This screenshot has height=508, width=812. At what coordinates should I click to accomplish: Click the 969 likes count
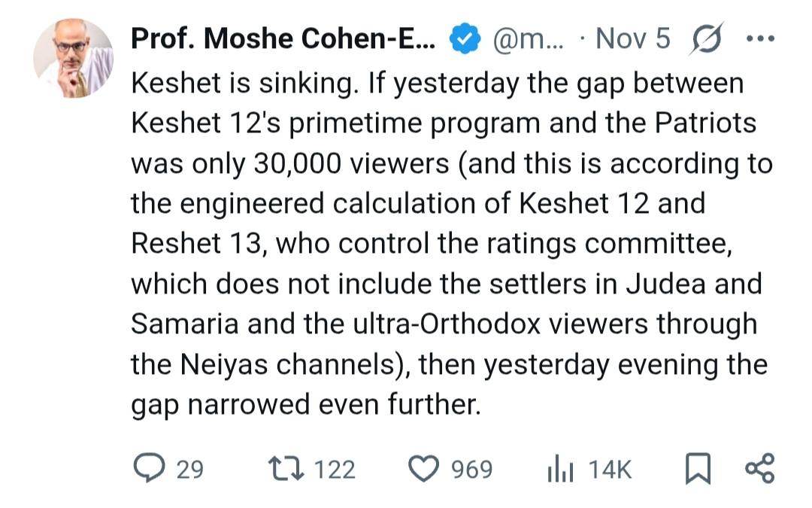pyautogui.click(x=471, y=470)
